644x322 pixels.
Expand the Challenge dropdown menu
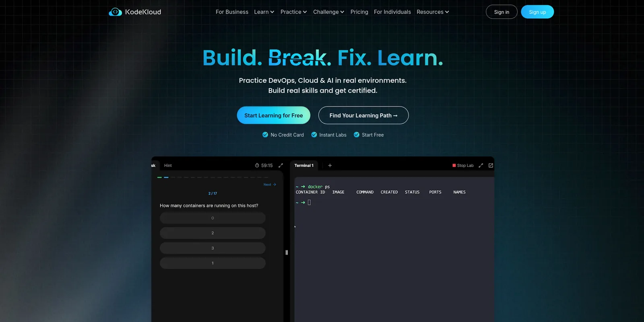point(328,12)
